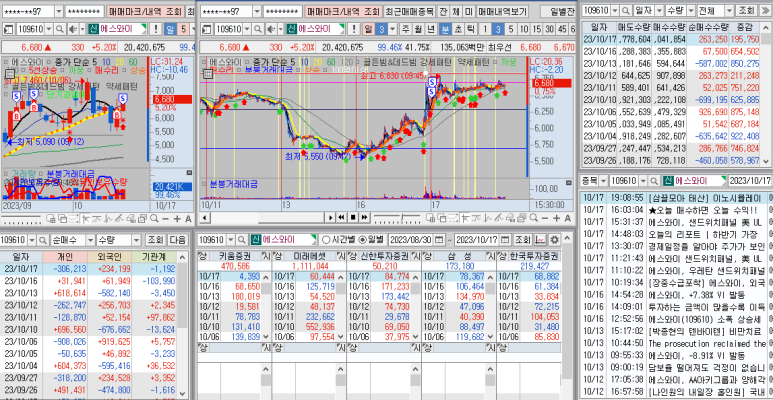The width and height of the screenshot is (773, 400).
Task: Click the window panel icon left of the left chart's code field
Action: [x=8, y=29]
